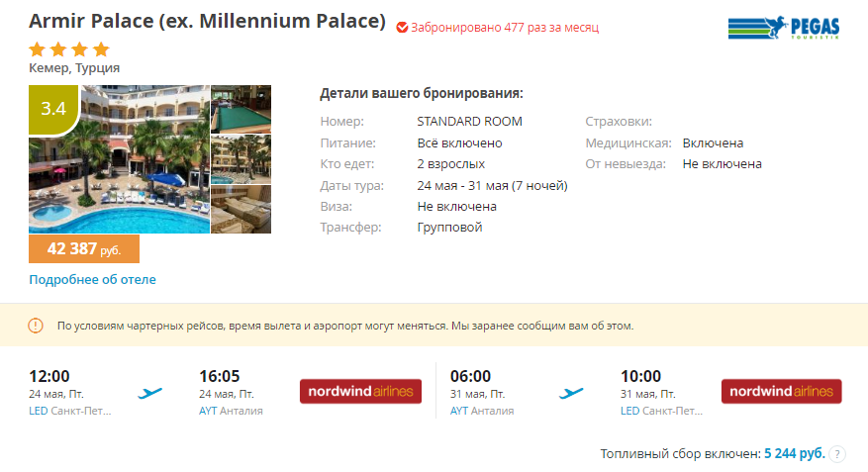This screenshot has width=868, height=472.
Task: Click the charter warning exclamation icon
Action: pos(36,325)
